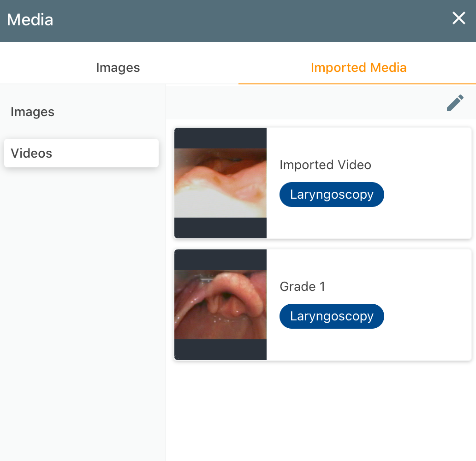Screen dimensions: 476x461
Task: Click dark bar above Imported Video preview
Action: [x=220, y=138]
